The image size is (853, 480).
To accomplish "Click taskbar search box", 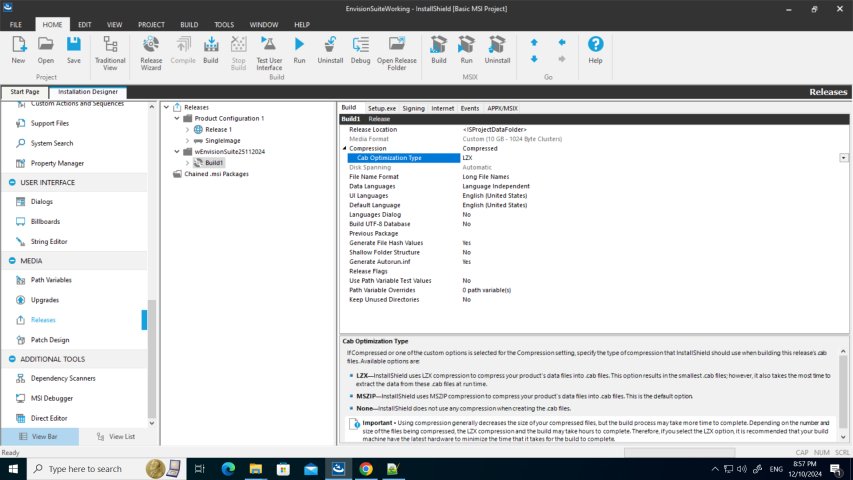I will coord(106,469).
